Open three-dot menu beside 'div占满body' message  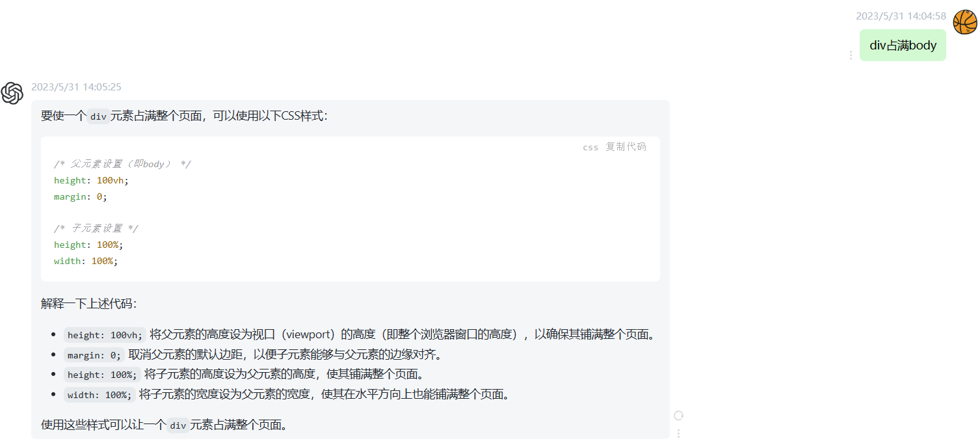coord(851,55)
